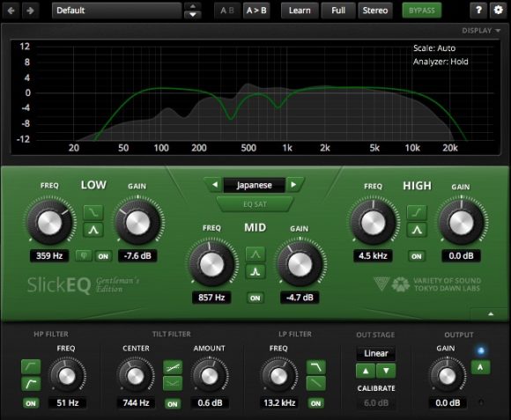
Task: Copy A to B with A > B
Action: (256, 11)
